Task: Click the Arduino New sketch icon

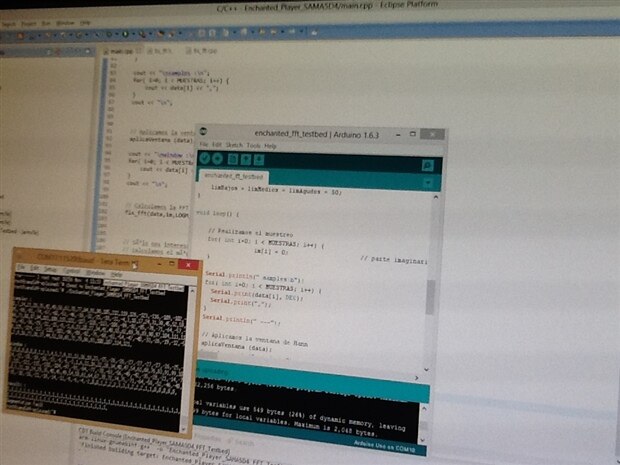Action: tap(232, 159)
